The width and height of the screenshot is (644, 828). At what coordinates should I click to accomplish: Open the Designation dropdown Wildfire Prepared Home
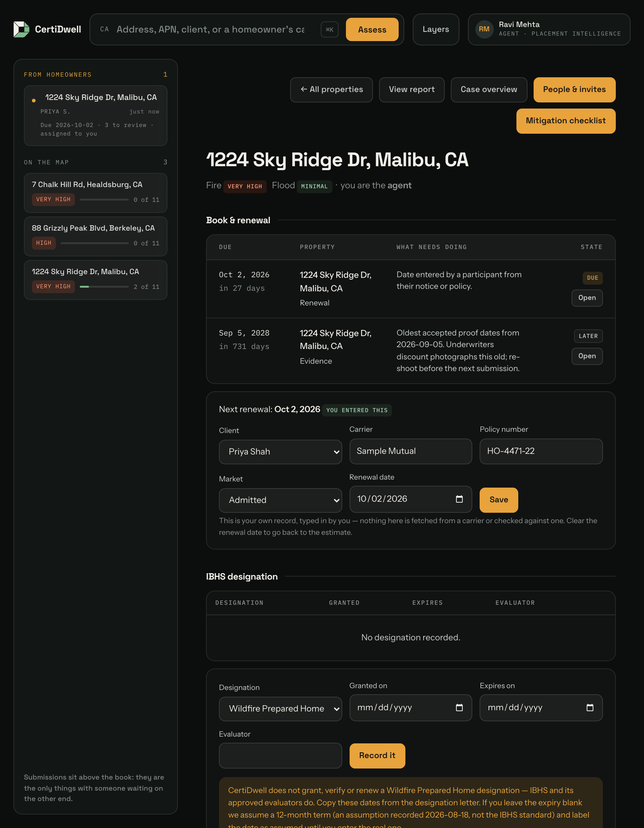coord(280,709)
